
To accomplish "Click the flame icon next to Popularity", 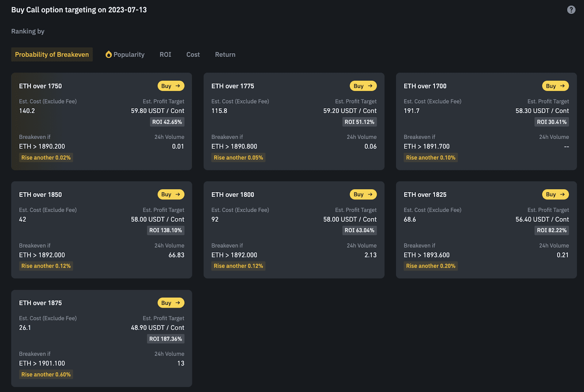I will coord(108,55).
